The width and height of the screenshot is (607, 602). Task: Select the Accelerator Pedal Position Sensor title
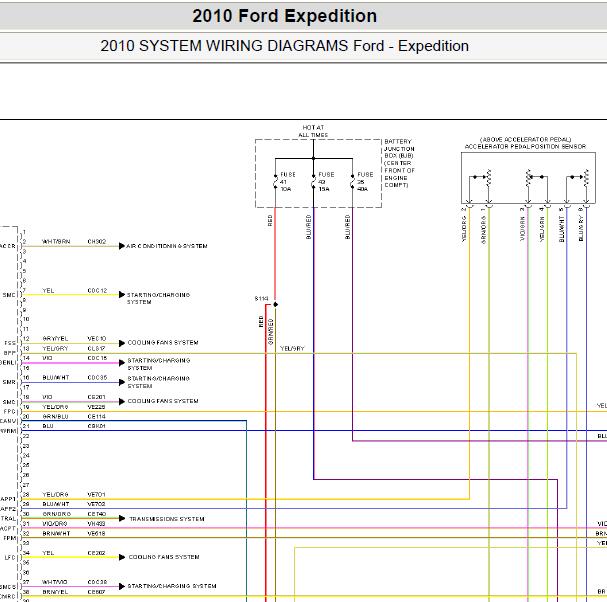[525, 143]
